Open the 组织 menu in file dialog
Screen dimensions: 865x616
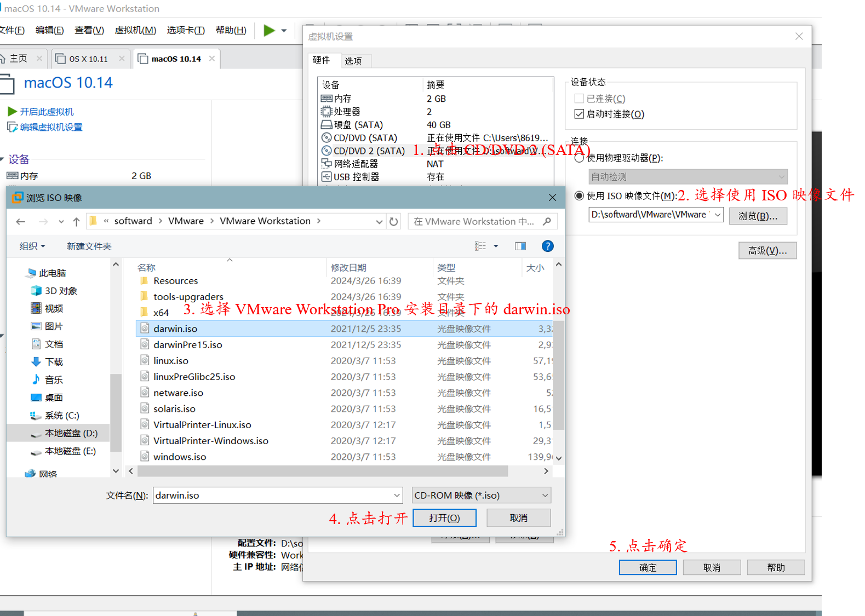[32, 246]
